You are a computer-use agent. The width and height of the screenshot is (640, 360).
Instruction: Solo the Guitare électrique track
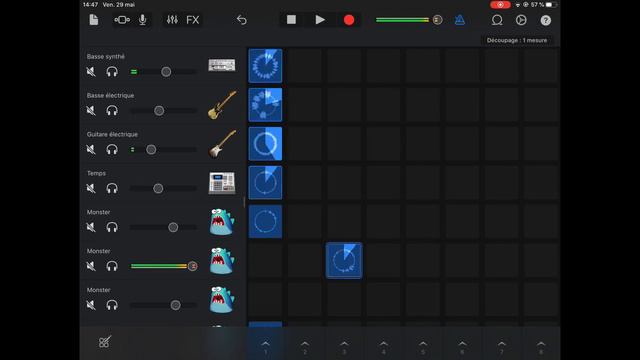[112, 149]
